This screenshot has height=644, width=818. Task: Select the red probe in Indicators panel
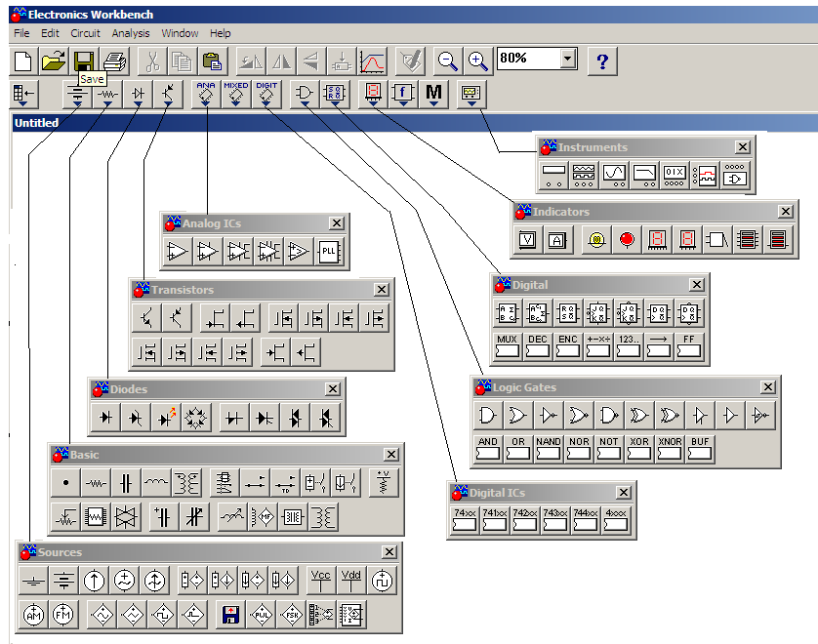pyautogui.click(x=627, y=240)
